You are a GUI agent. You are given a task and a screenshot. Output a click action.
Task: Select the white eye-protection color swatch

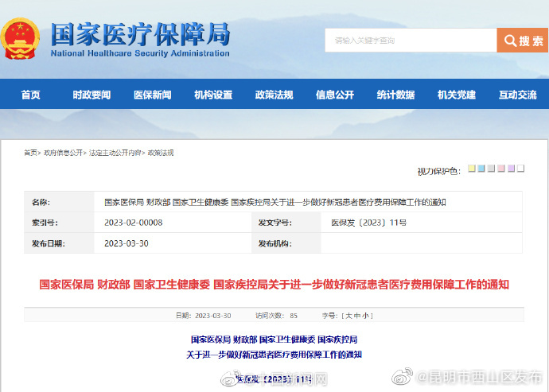(520, 169)
